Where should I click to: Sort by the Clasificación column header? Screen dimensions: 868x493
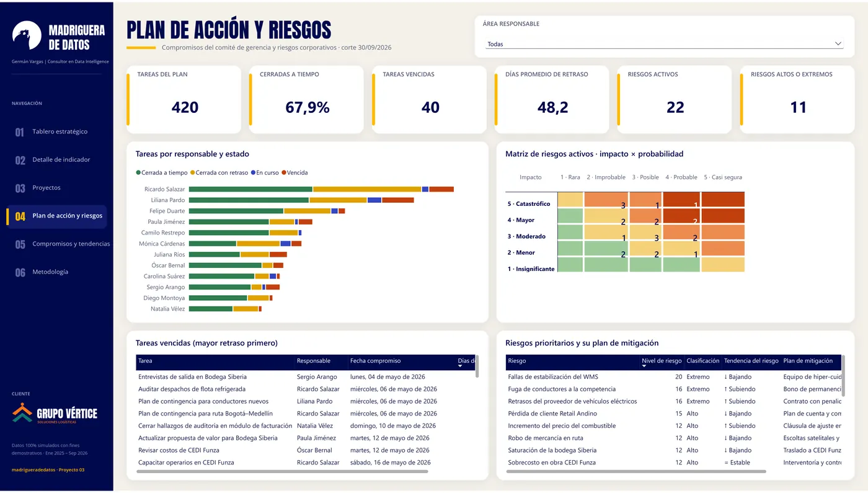click(703, 361)
